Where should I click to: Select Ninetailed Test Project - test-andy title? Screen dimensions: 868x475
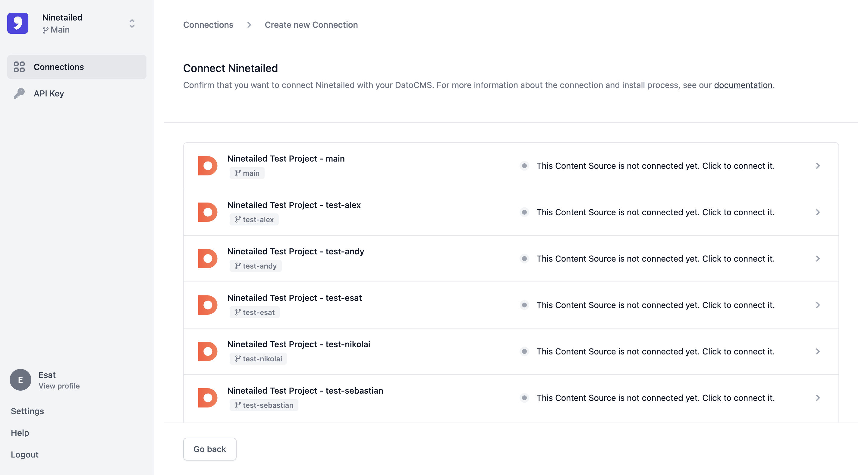(295, 251)
